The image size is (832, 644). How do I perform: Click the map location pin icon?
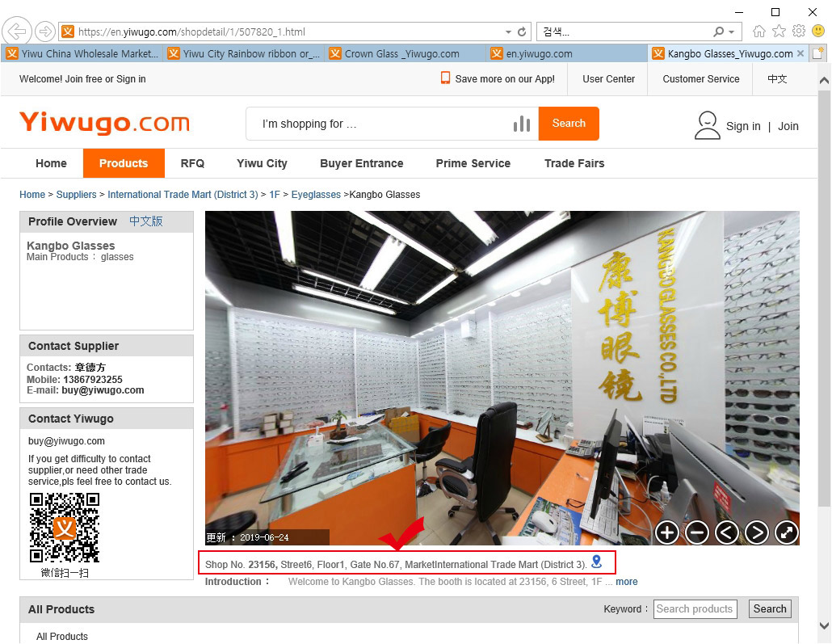(x=596, y=562)
